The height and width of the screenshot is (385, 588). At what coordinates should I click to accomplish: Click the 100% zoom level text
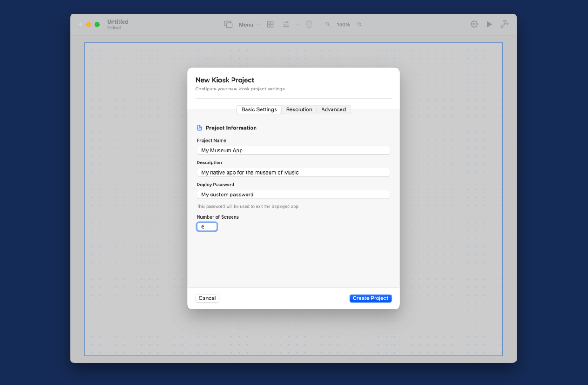[343, 24]
